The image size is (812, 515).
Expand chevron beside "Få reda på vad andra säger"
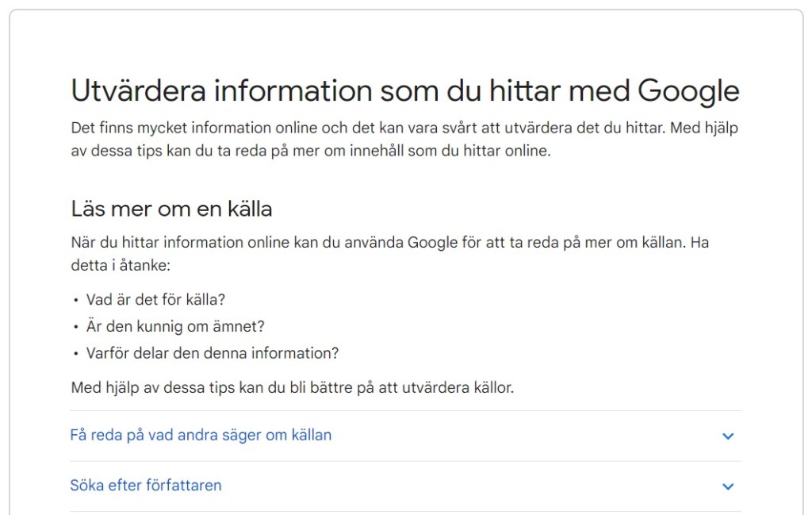(x=728, y=436)
